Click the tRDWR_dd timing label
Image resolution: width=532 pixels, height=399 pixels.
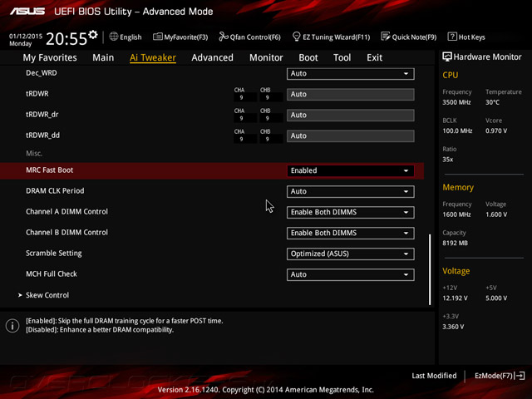point(42,135)
